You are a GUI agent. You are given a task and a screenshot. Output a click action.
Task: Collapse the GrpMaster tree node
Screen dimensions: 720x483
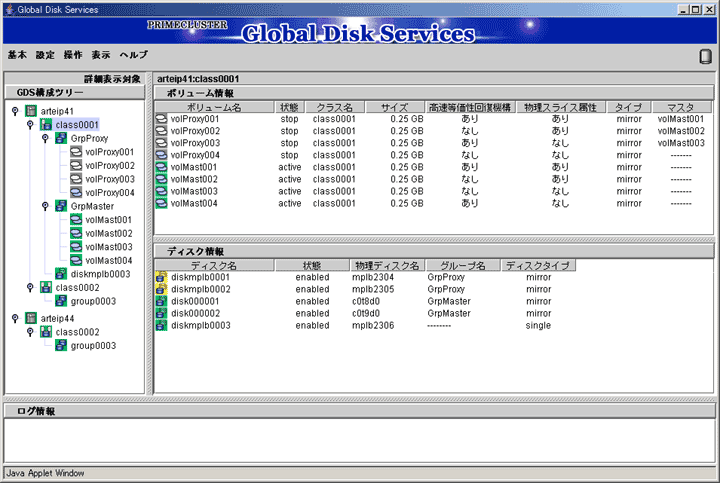45,206
